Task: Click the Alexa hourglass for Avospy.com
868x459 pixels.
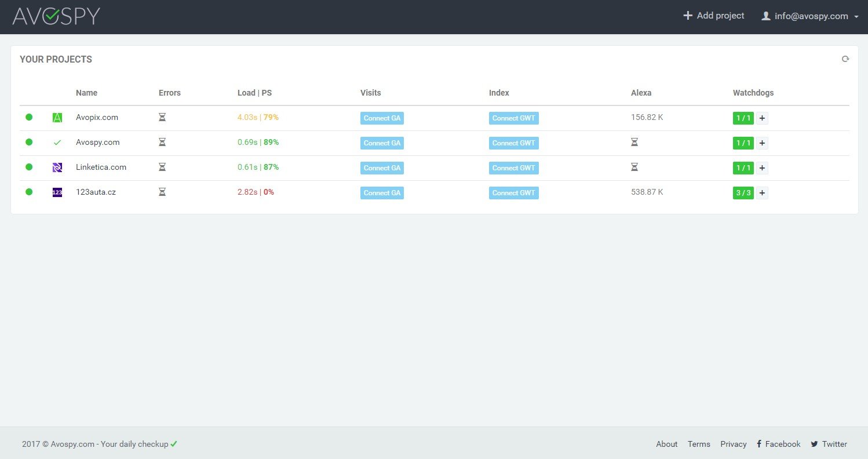Action: (634, 142)
